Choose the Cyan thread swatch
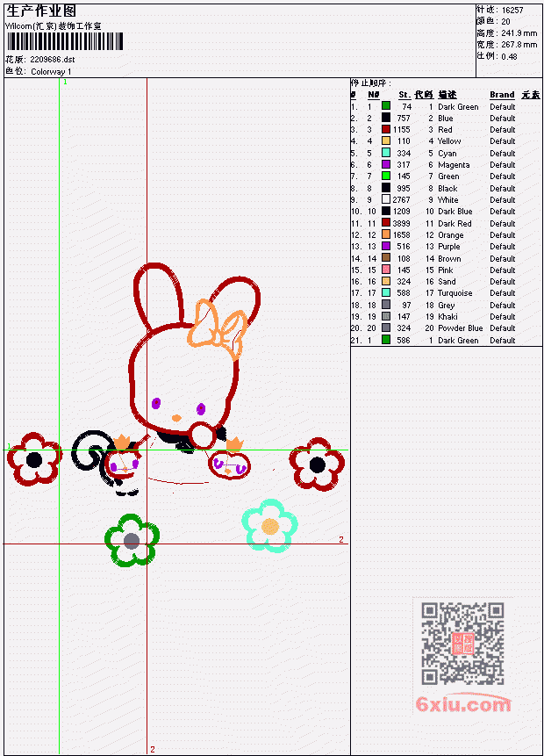 (386, 153)
